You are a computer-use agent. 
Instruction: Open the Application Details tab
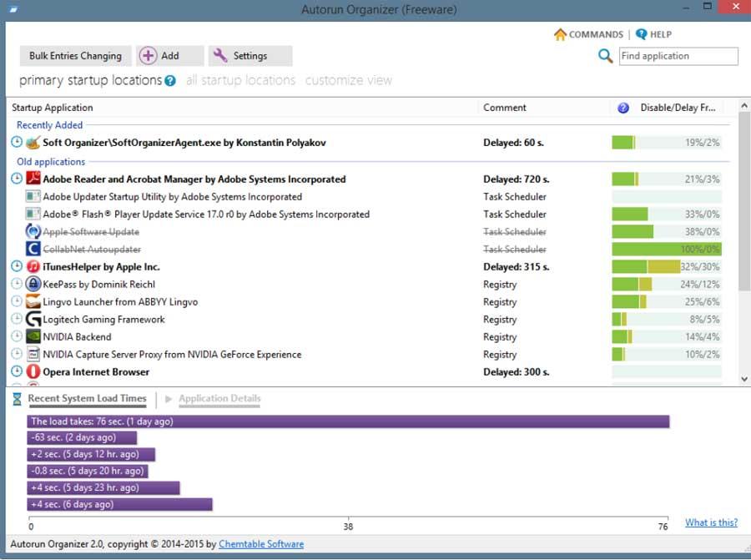[x=219, y=399]
